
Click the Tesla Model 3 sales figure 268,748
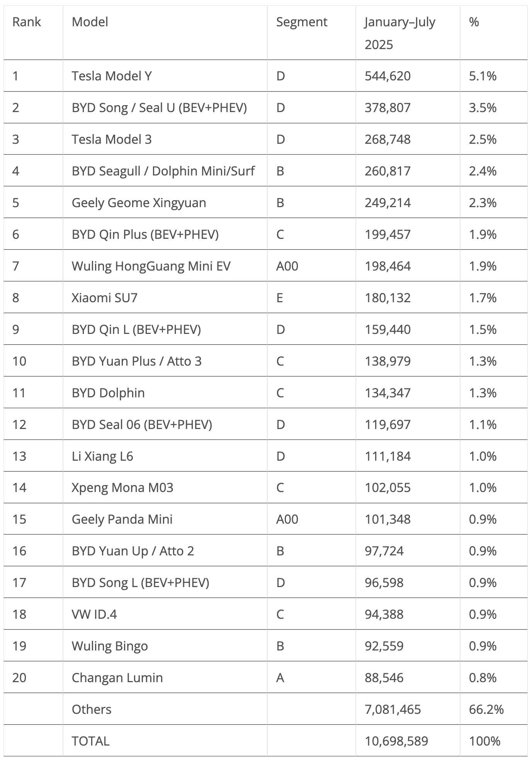pos(388,140)
